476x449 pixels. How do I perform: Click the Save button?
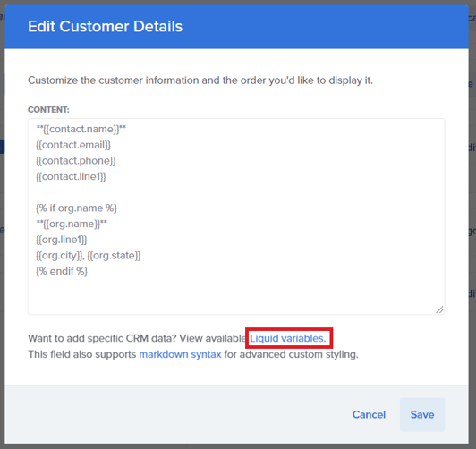point(422,414)
